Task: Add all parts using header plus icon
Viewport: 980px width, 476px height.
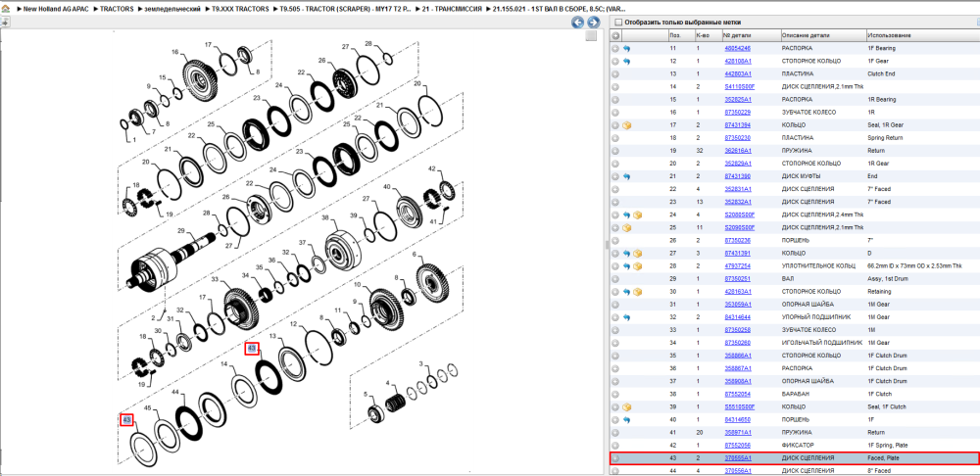Action: click(x=615, y=35)
